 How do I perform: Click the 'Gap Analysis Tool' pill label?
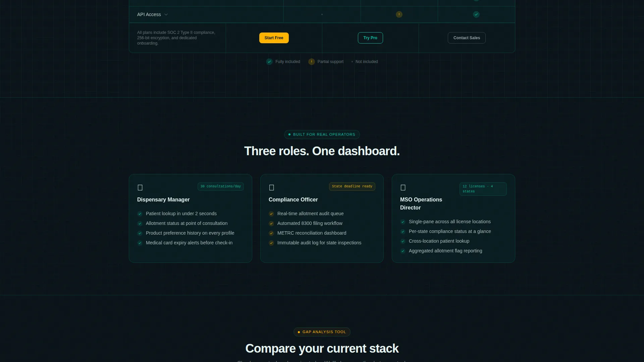point(322,332)
